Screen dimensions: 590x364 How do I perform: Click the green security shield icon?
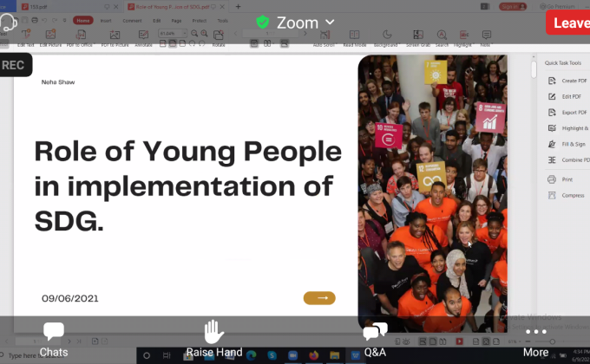263,23
